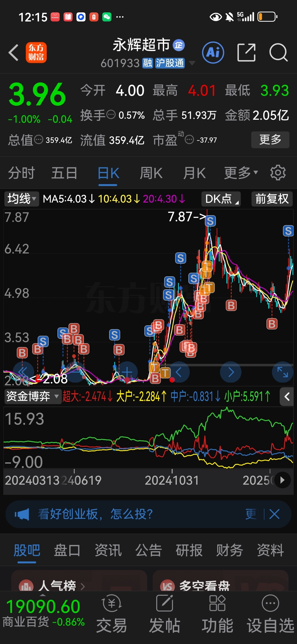The image size is (297, 644).
Task: Open 均线 indicator dropdown
Action: point(22,199)
